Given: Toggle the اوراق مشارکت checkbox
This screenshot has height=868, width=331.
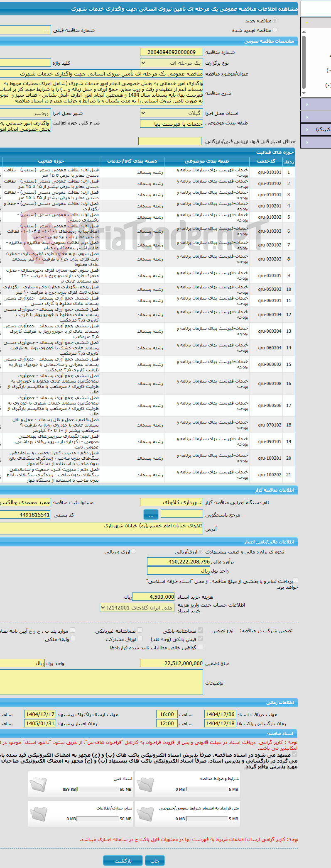Looking at the screenshot, I should 140,639.
